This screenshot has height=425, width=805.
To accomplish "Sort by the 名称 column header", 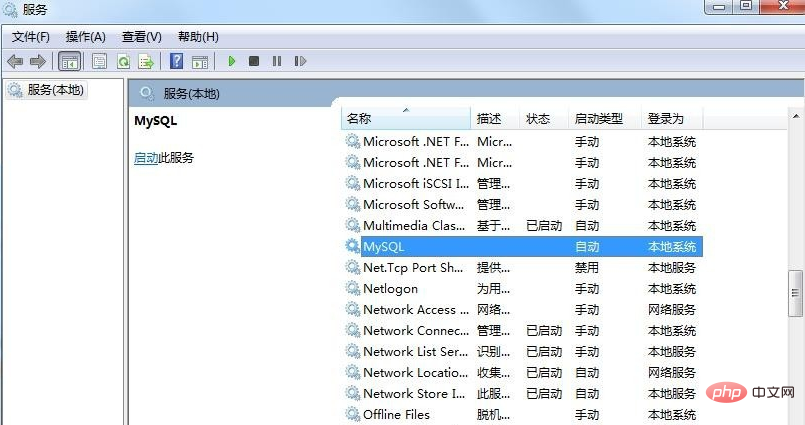I will coord(406,119).
